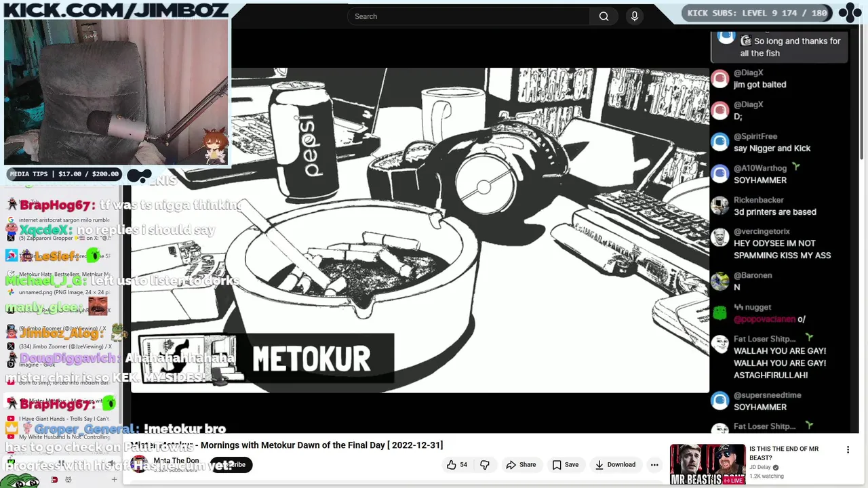Click @supersneedtime's chat avatar
The height and width of the screenshot is (488, 868).
[720, 401]
